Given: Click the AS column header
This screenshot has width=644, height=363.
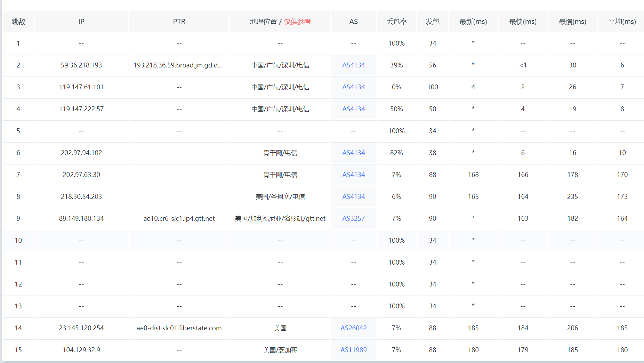Looking at the screenshot, I should 353,22.
